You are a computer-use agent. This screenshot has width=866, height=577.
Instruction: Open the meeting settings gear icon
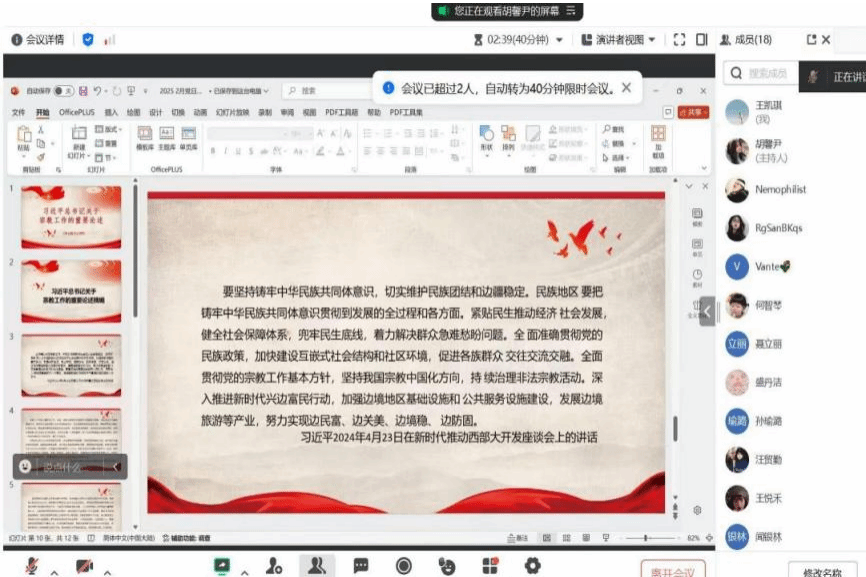(532, 566)
